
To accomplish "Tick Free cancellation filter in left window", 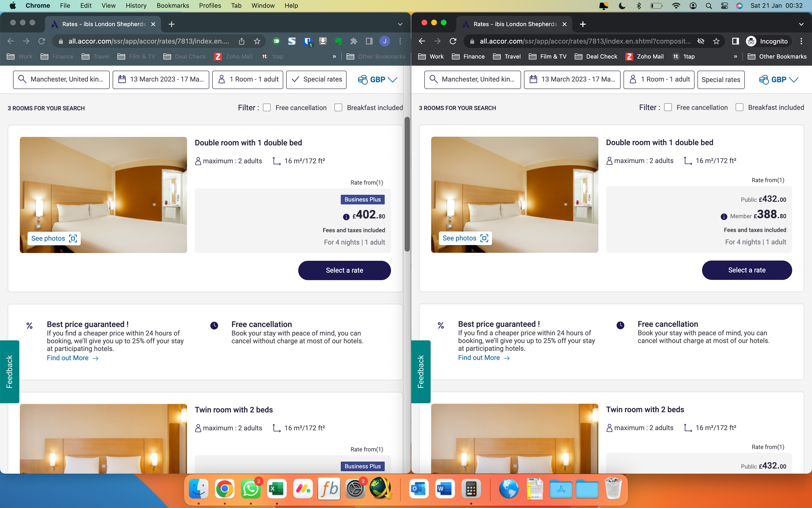I will coord(267,107).
